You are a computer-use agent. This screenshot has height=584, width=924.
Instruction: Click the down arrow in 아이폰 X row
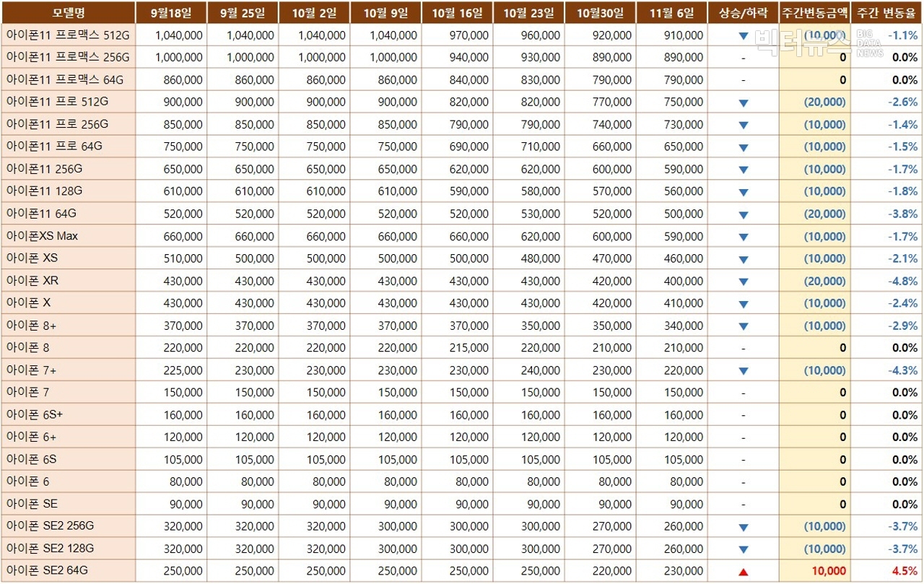coord(744,305)
